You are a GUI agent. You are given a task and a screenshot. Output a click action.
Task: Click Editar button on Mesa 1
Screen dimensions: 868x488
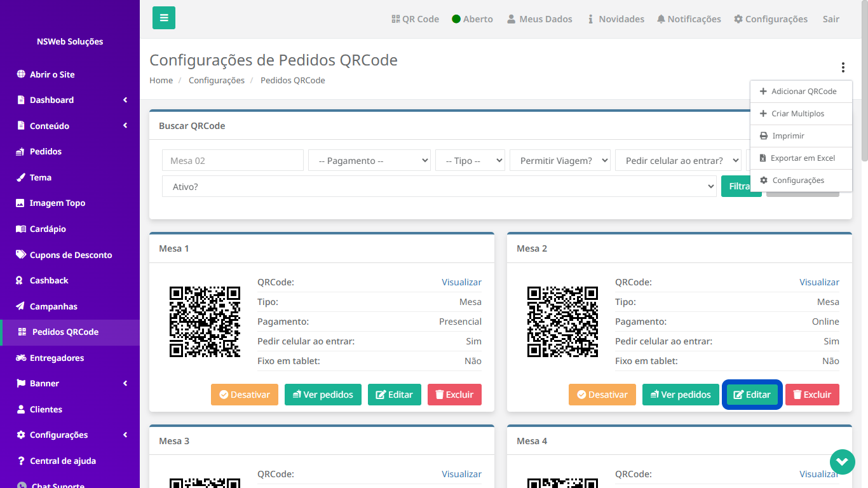(395, 395)
